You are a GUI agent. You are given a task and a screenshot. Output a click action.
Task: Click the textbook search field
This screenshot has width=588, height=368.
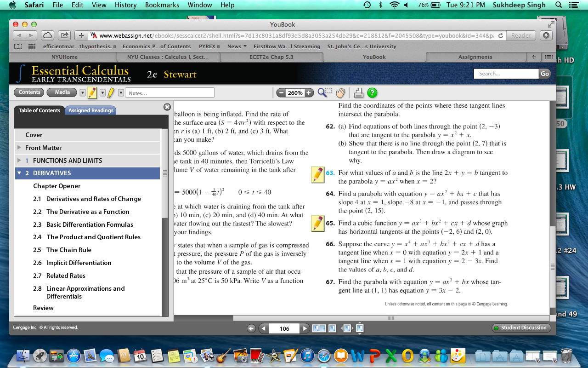[506, 74]
